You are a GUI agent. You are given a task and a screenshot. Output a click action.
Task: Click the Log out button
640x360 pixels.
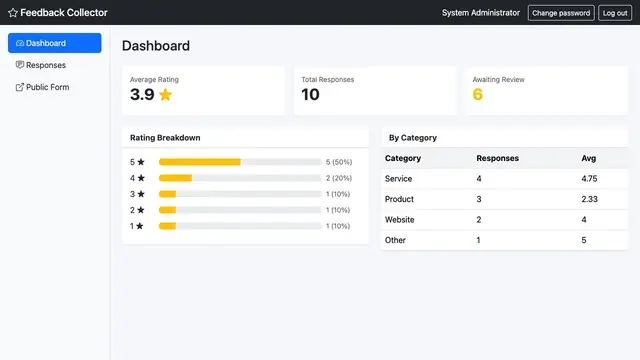point(615,13)
